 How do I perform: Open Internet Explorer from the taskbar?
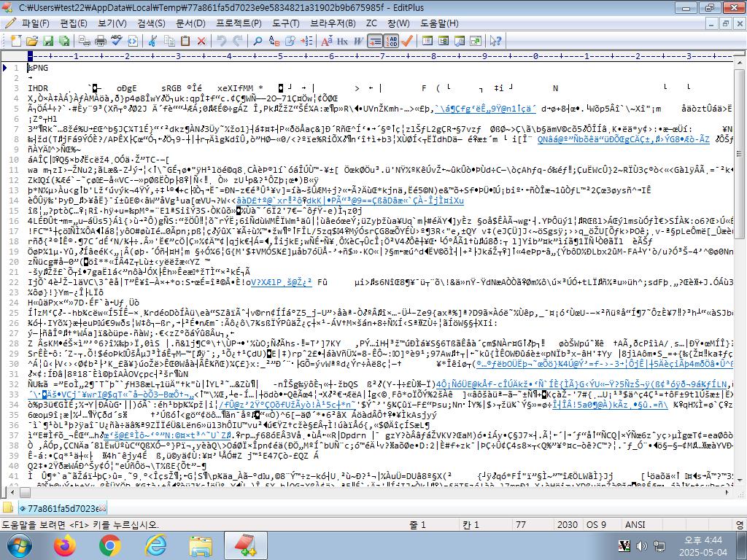155,546
